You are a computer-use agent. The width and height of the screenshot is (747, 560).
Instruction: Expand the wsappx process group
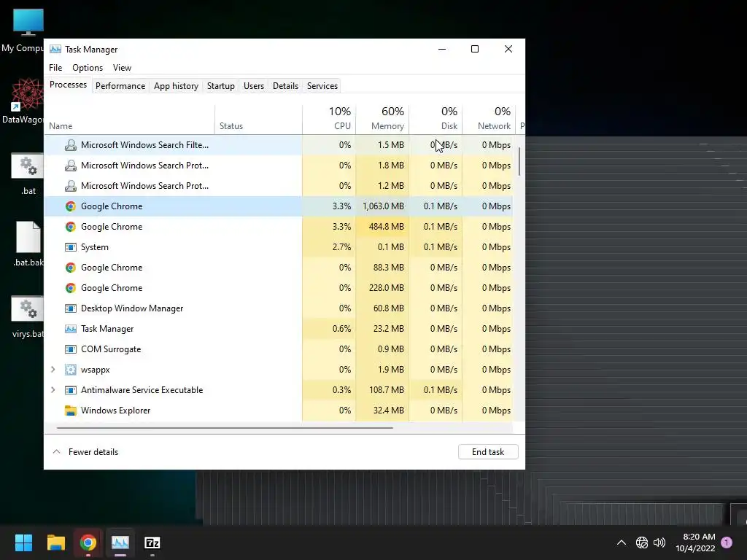(53, 370)
